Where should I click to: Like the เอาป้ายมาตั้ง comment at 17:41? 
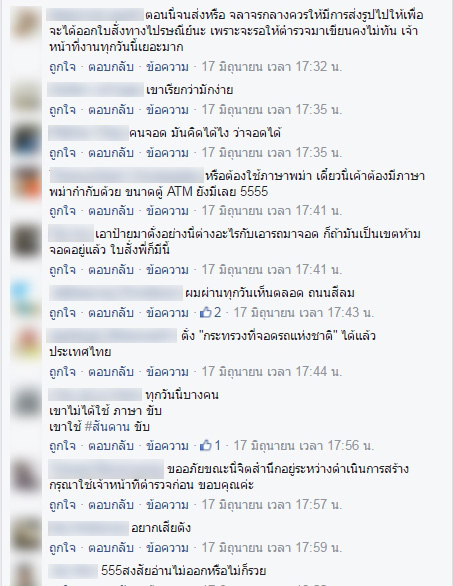click(x=62, y=270)
